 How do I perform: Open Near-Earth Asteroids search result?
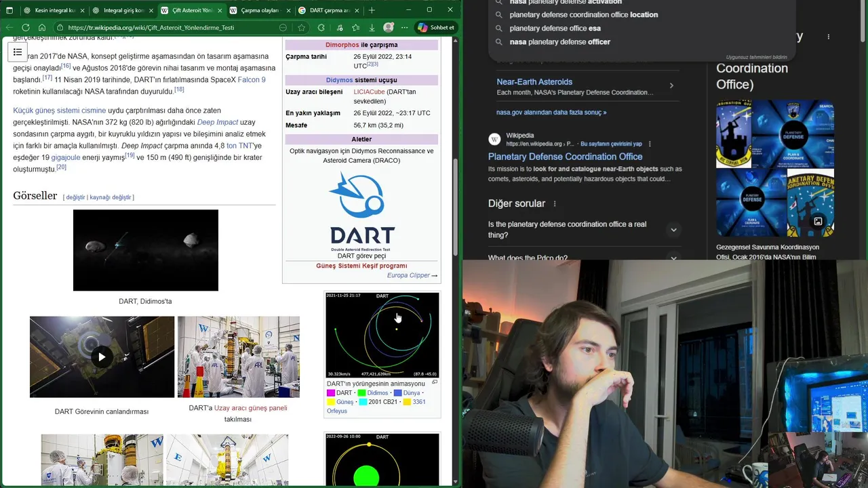click(x=534, y=82)
